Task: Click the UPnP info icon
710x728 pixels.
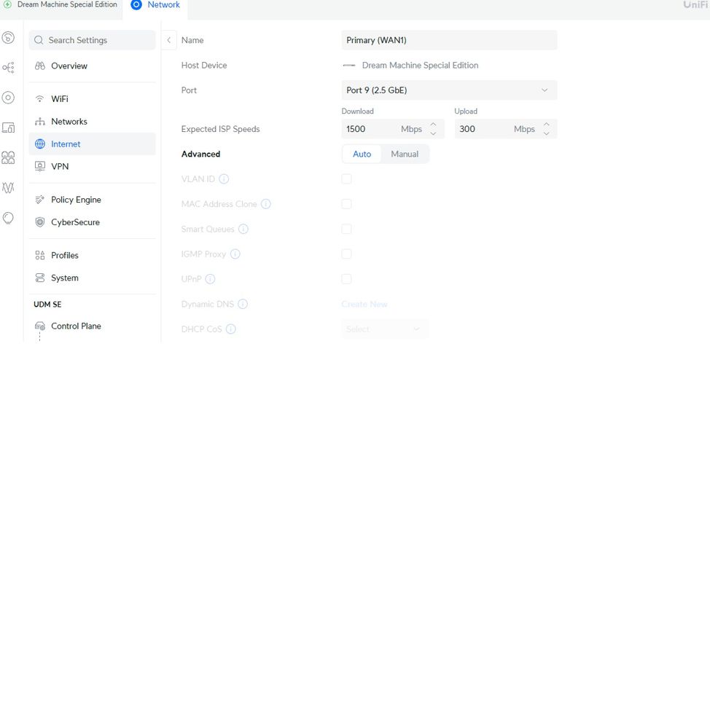Action: [210, 279]
